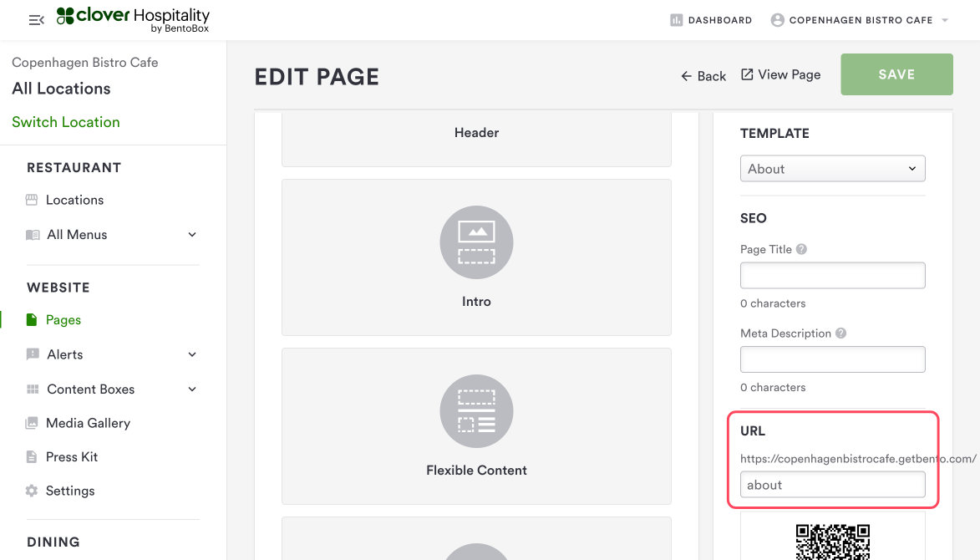Viewport: 980px width, 560px height.
Task: Click the Page Title help icon
Action: 801,249
